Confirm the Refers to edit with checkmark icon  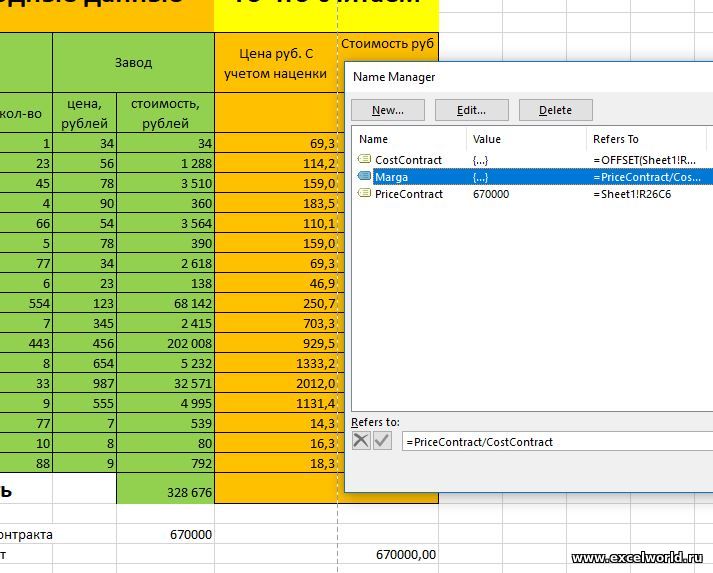pyautogui.click(x=382, y=441)
